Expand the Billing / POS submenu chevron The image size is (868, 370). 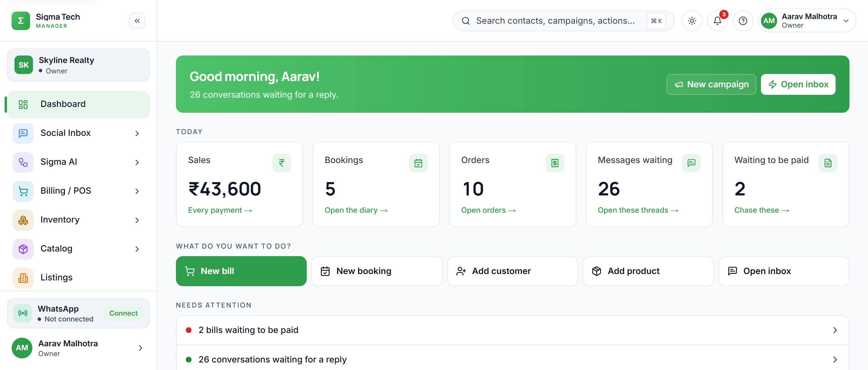[137, 191]
